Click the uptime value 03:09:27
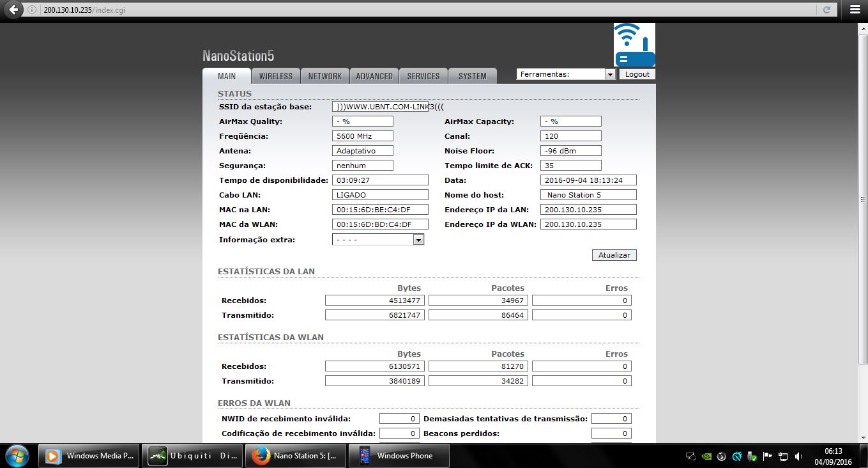 (x=380, y=180)
